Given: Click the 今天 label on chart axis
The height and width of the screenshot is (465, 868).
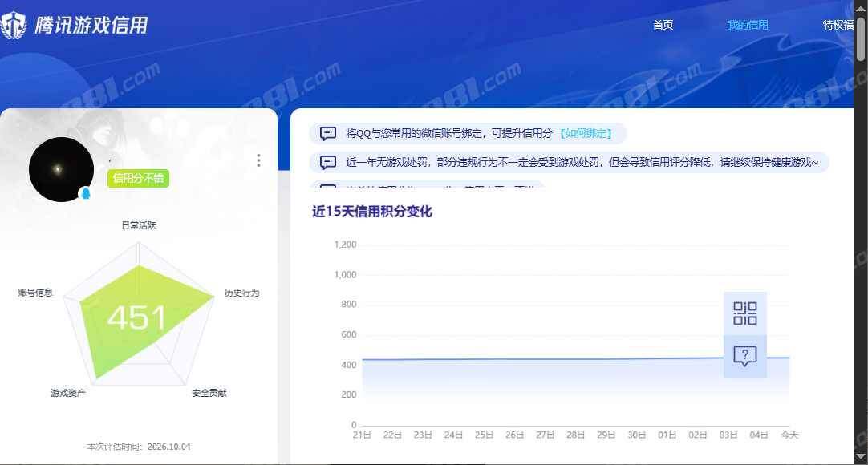Looking at the screenshot, I should point(789,435).
